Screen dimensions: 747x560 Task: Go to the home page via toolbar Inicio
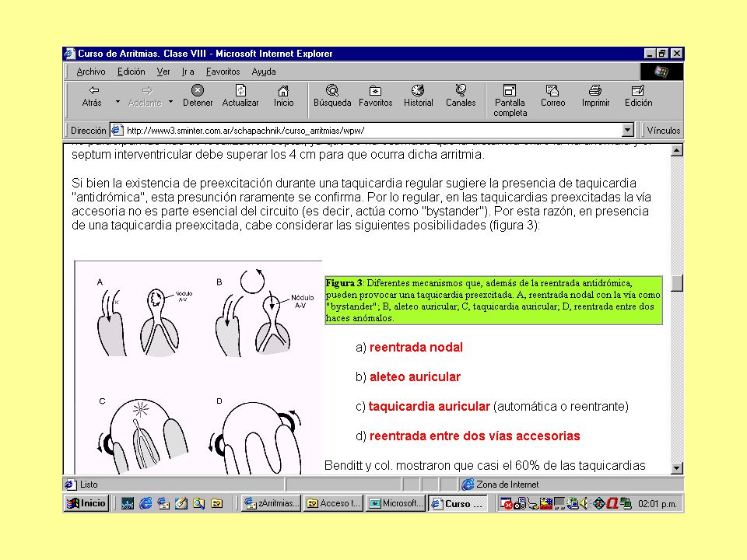click(283, 96)
